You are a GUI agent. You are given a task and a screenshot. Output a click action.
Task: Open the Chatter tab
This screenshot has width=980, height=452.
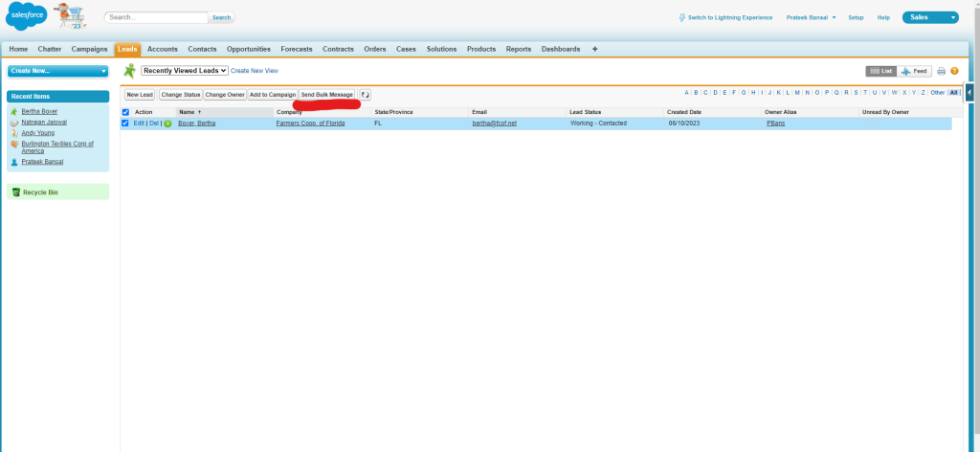(50, 49)
